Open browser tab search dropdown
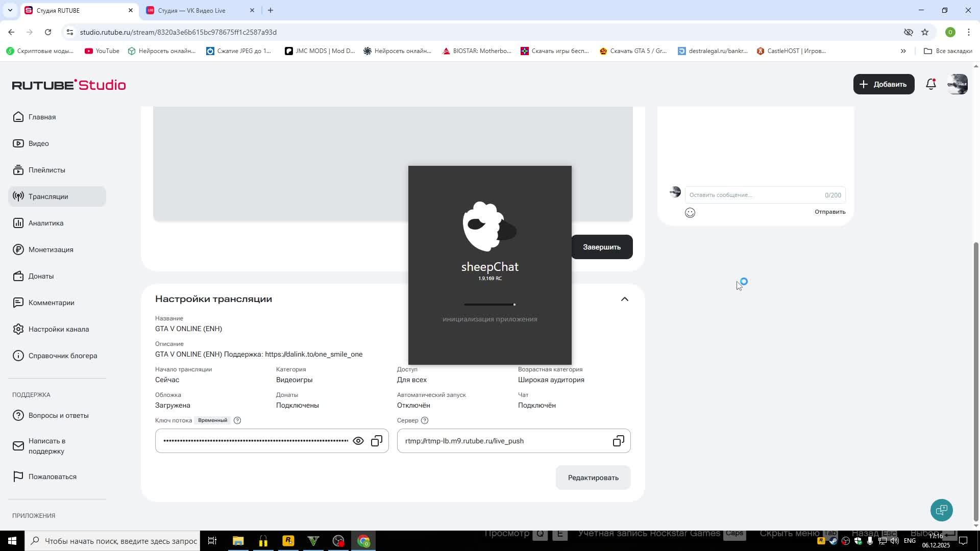Viewport: 980px width, 551px height. pos(10,10)
